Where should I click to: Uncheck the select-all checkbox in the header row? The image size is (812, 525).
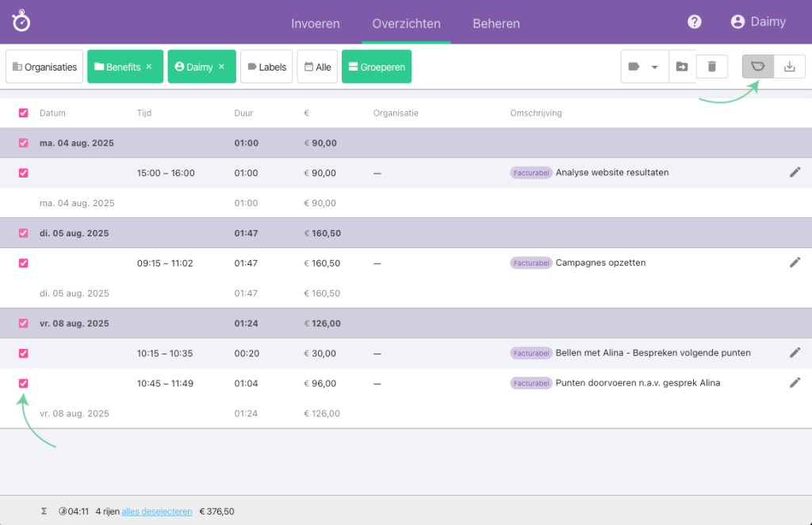23,113
